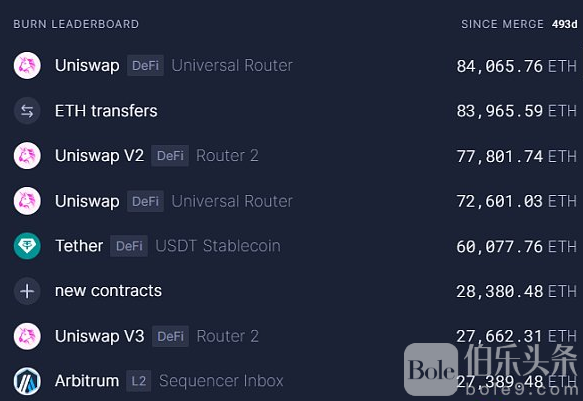Click the Arbitrum logo icon
583x401 pixels.
(27, 381)
